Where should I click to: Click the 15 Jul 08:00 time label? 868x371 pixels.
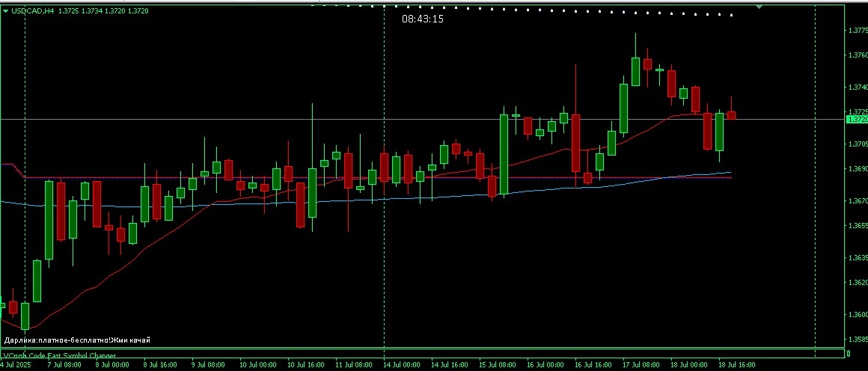pyautogui.click(x=497, y=366)
